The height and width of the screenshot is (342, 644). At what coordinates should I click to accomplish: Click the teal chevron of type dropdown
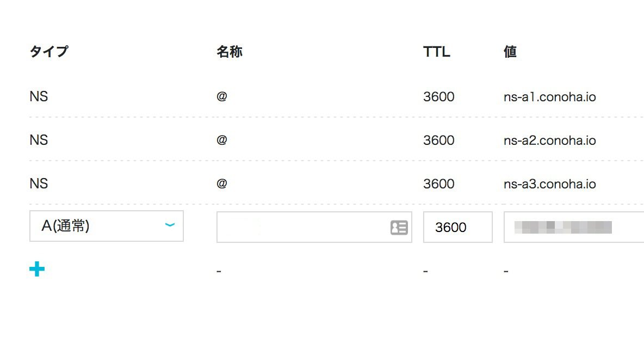[x=170, y=225]
